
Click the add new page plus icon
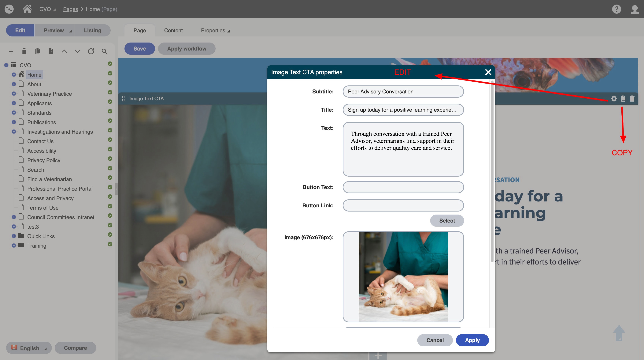(11, 51)
